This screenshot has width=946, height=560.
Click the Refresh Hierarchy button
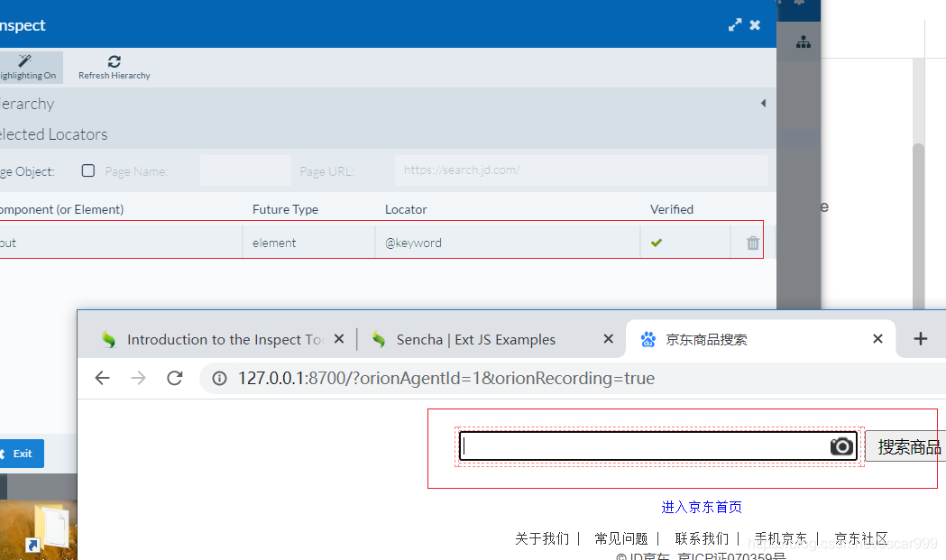coord(114,67)
